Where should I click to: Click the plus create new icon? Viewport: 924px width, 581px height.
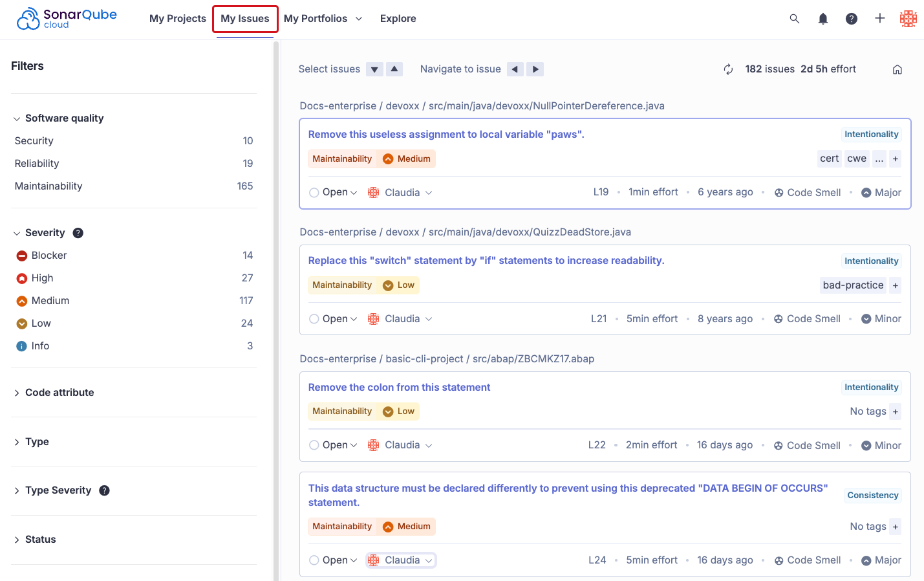[880, 19]
